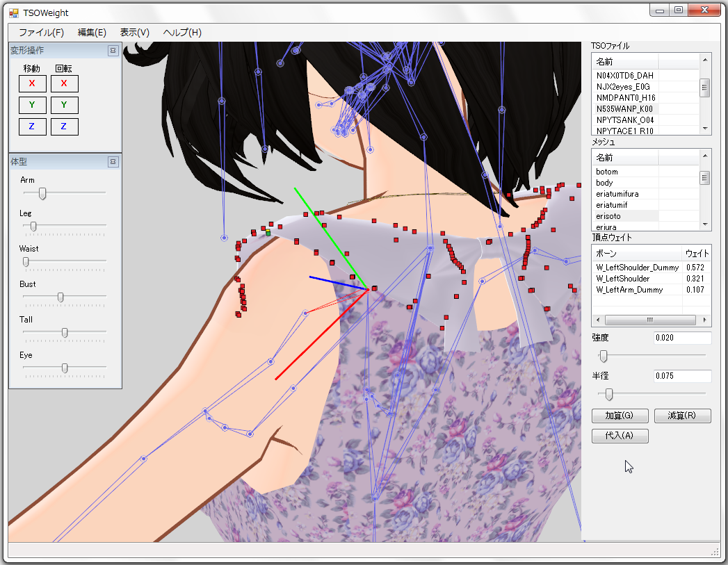Click the red X move button
Screen dimensions: 728x565
tap(32, 83)
